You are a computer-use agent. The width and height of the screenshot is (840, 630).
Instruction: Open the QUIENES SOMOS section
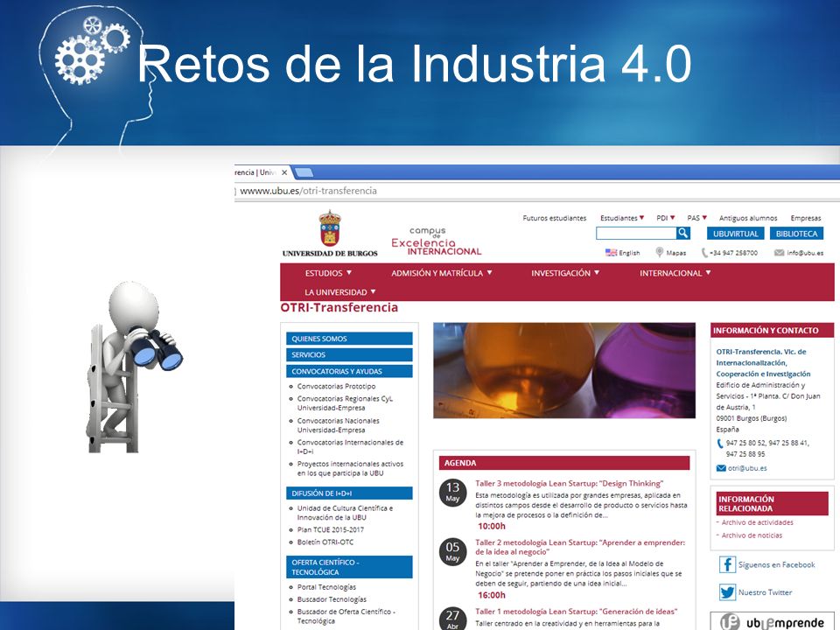(x=349, y=339)
